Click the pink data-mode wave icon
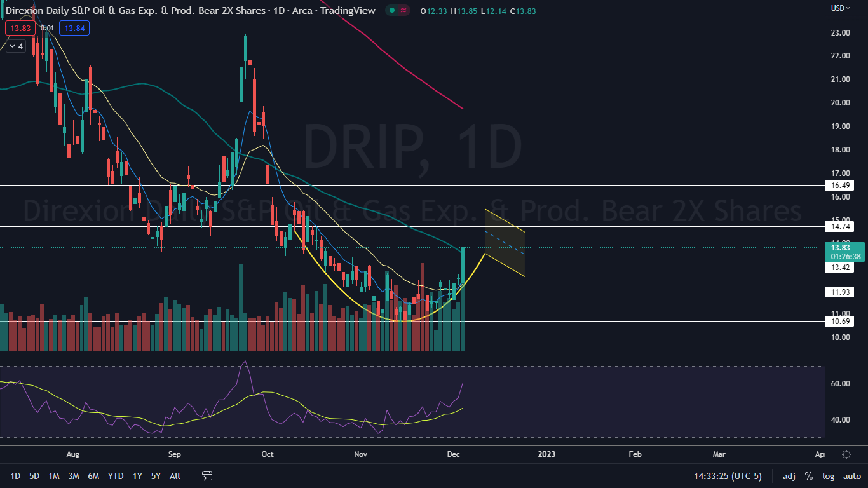This screenshot has width=868, height=488. pos(404,10)
